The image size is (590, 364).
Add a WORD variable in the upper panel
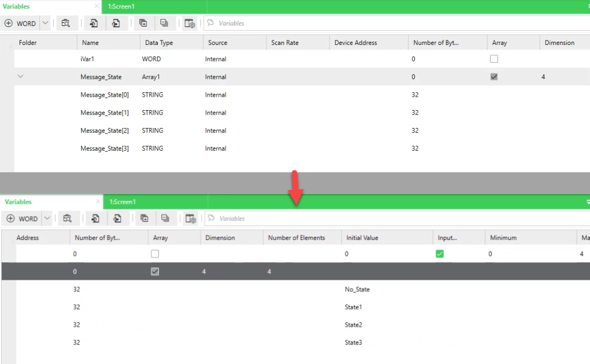point(20,23)
